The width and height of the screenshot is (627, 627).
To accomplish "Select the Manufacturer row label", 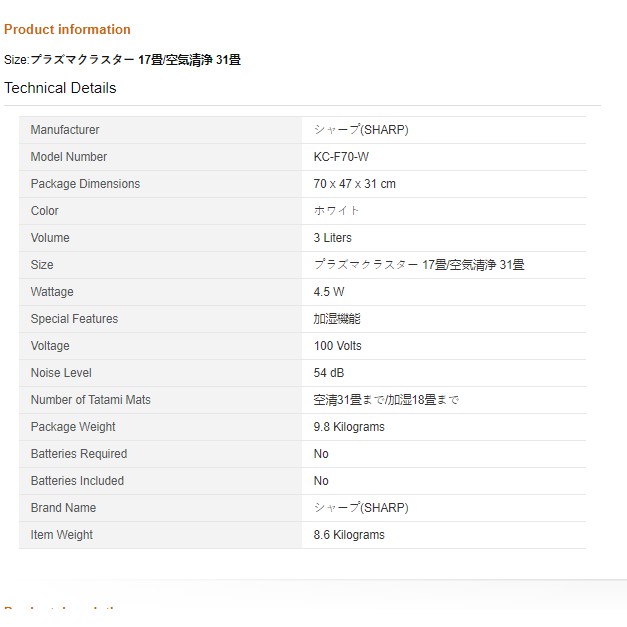I will (x=65, y=130).
